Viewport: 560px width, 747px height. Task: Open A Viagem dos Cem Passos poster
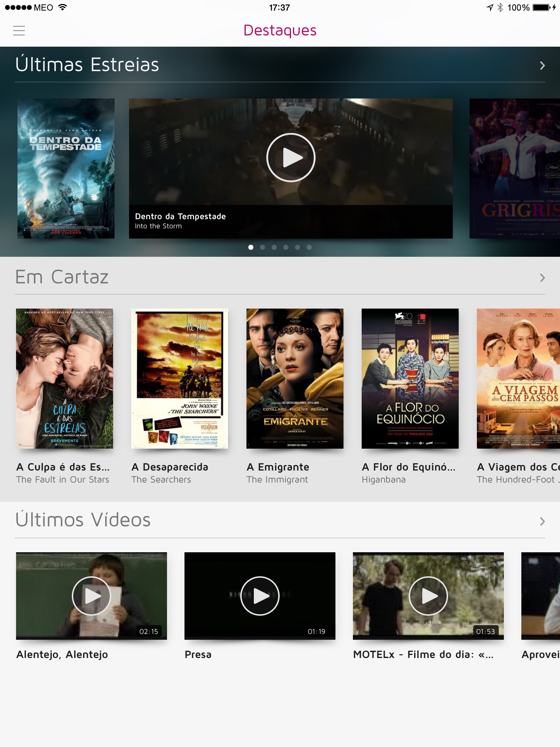point(518,379)
